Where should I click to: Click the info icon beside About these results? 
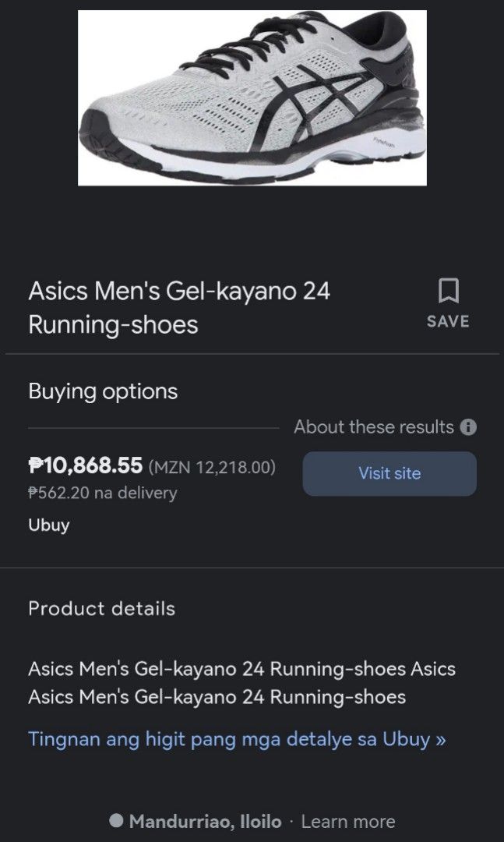pyautogui.click(x=468, y=427)
